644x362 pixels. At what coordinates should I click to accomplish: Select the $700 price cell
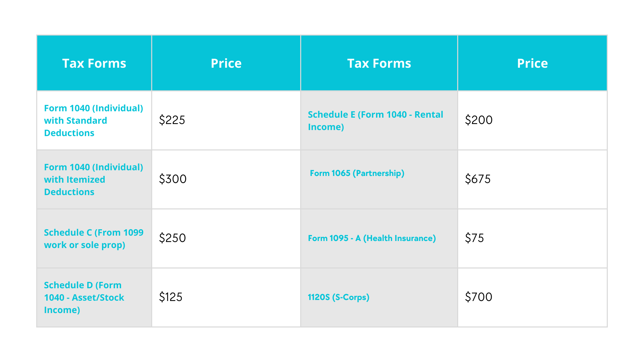[x=532, y=297]
